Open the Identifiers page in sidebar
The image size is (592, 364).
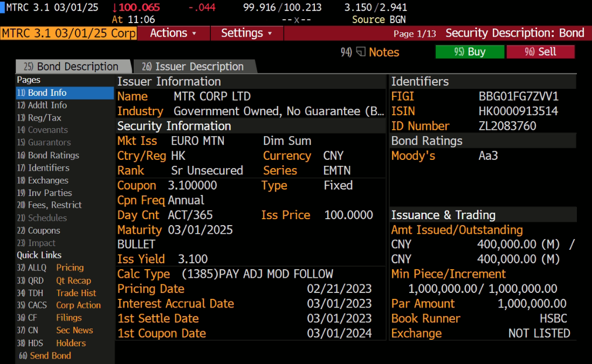click(43, 168)
